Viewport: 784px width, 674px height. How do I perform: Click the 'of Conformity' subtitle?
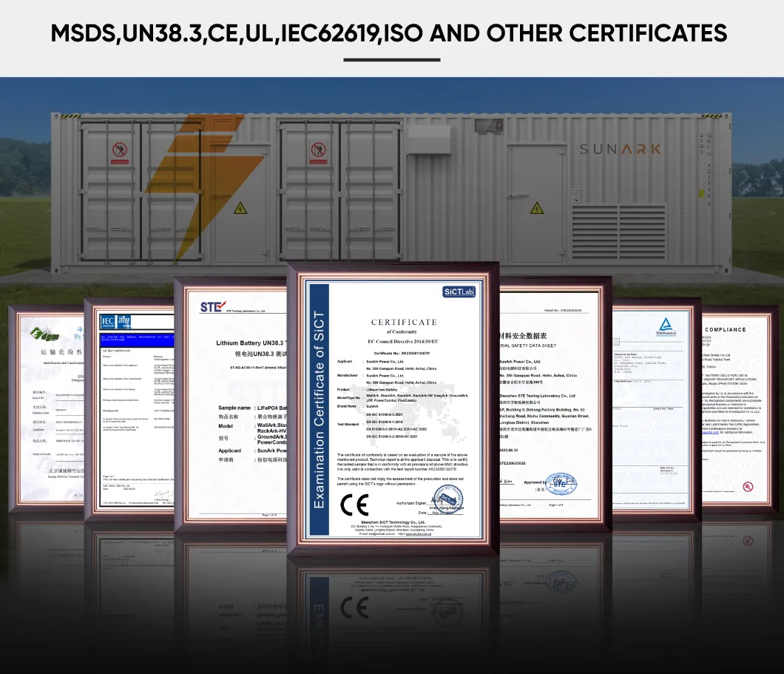tap(402, 332)
